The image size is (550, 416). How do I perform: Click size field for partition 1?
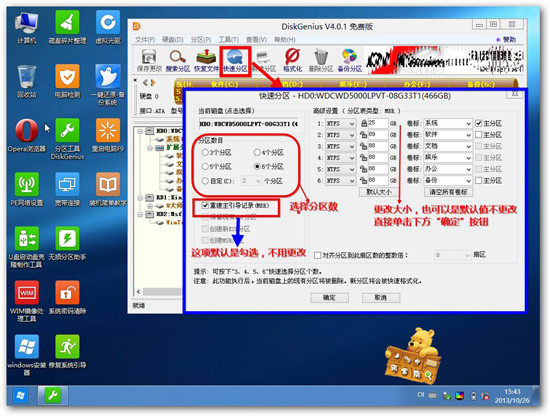377,123
